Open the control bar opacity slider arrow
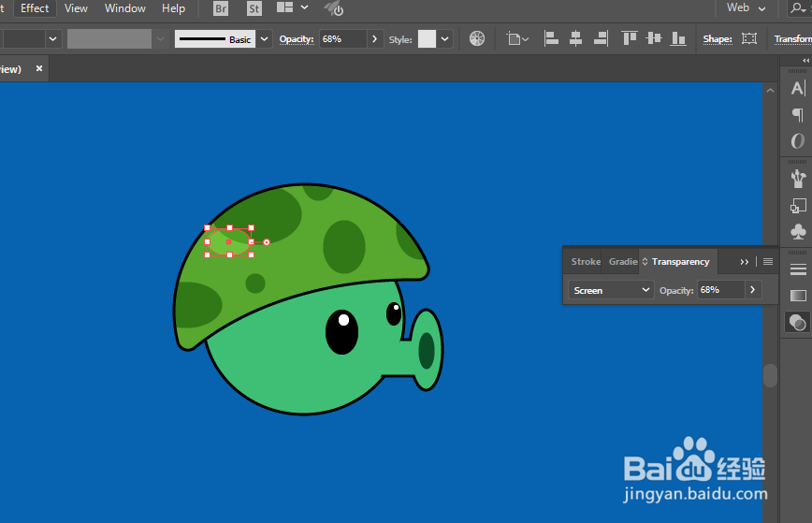 point(375,39)
